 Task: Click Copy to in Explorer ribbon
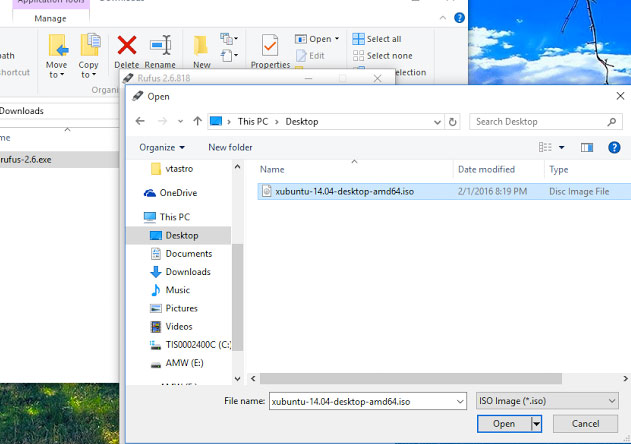pos(89,56)
